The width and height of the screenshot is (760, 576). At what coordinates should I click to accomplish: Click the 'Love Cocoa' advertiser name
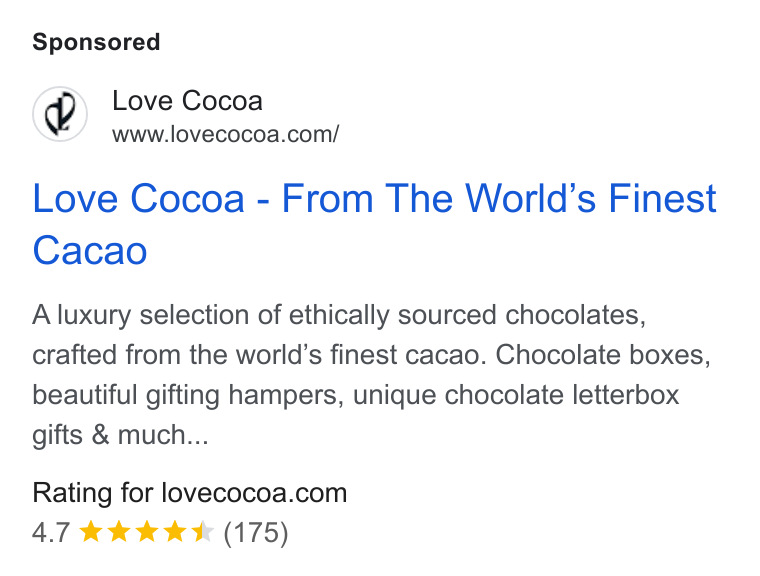187,101
